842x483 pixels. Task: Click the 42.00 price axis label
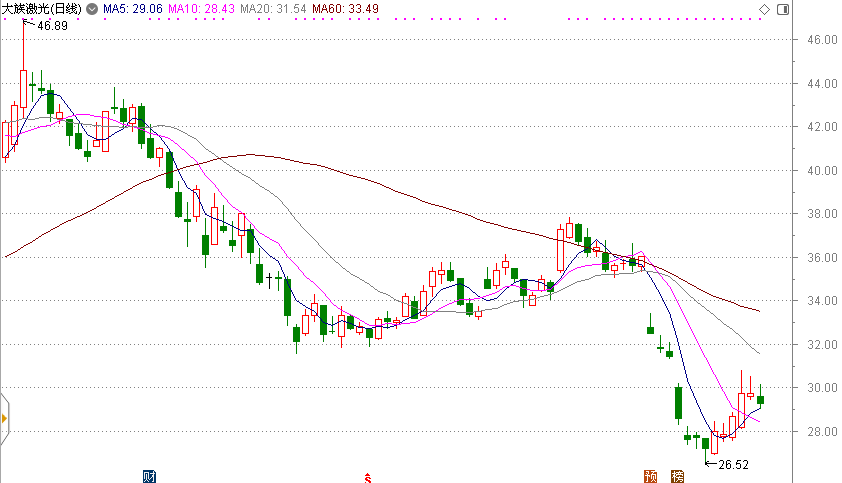pos(822,127)
